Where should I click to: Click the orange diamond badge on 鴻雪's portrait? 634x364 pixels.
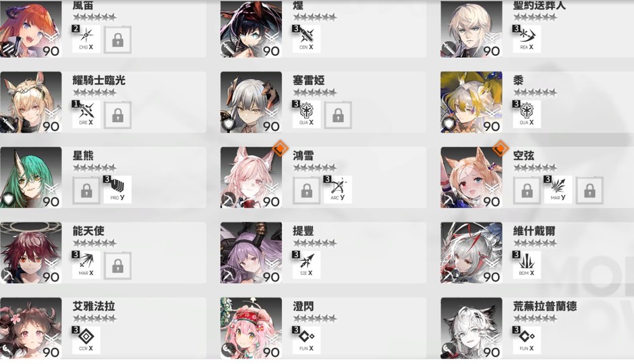click(x=280, y=148)
